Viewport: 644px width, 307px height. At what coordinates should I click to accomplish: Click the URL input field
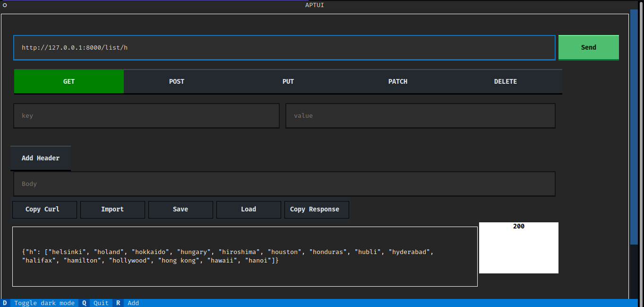point(284,48)
